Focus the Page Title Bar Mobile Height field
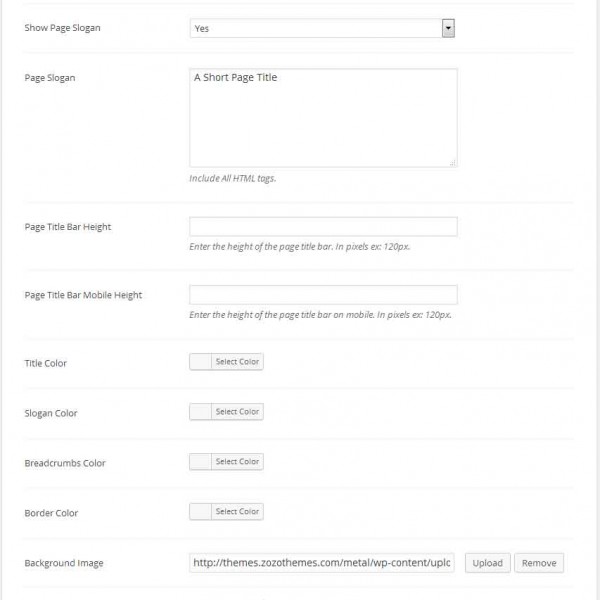 coord(322,295)
